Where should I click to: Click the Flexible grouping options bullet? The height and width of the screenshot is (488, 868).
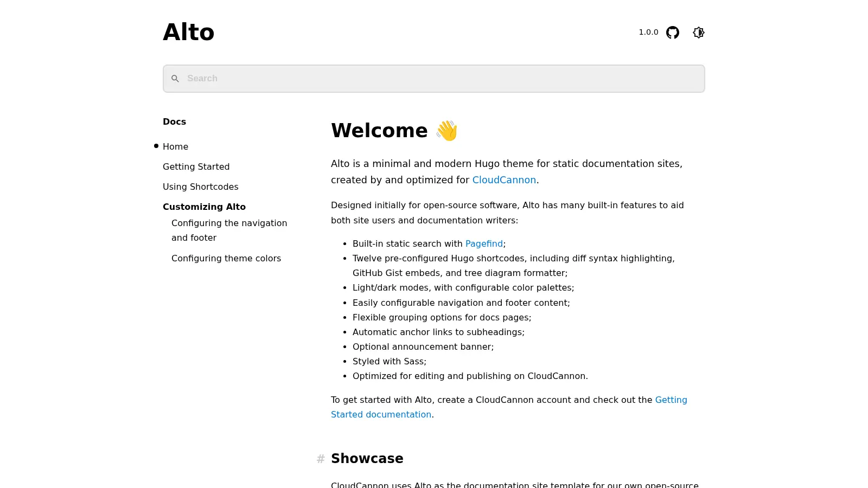tap(442, 317)
